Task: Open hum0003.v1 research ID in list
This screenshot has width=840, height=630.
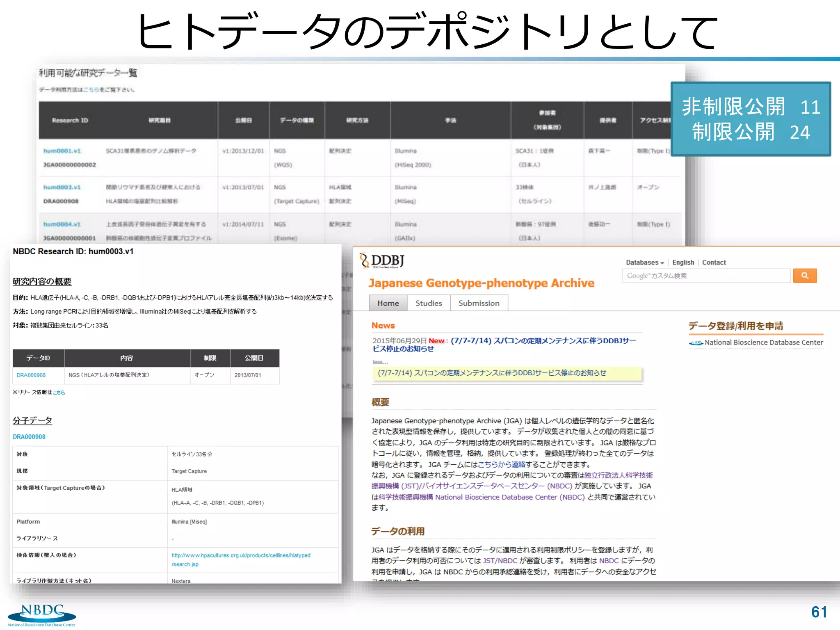Action: (x=62, y=187)
